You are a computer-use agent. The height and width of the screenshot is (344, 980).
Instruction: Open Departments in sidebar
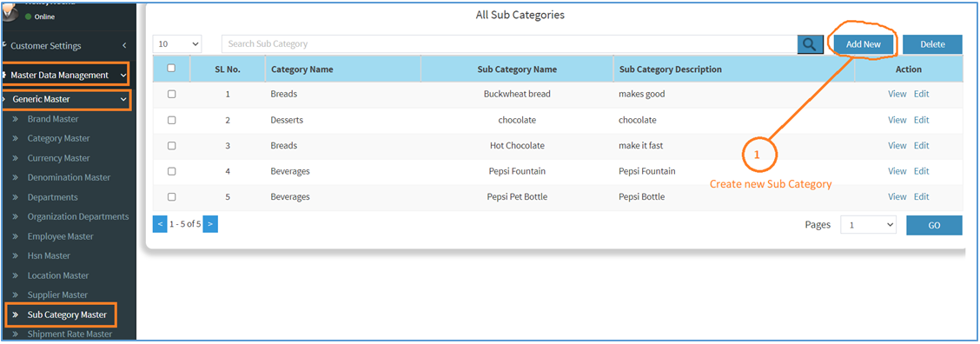[52, 197]
